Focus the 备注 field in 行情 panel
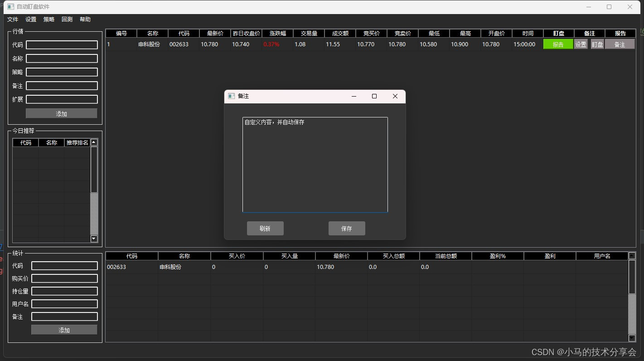The width and height of the screenshot is (644, 361). (x=62, y=86)
